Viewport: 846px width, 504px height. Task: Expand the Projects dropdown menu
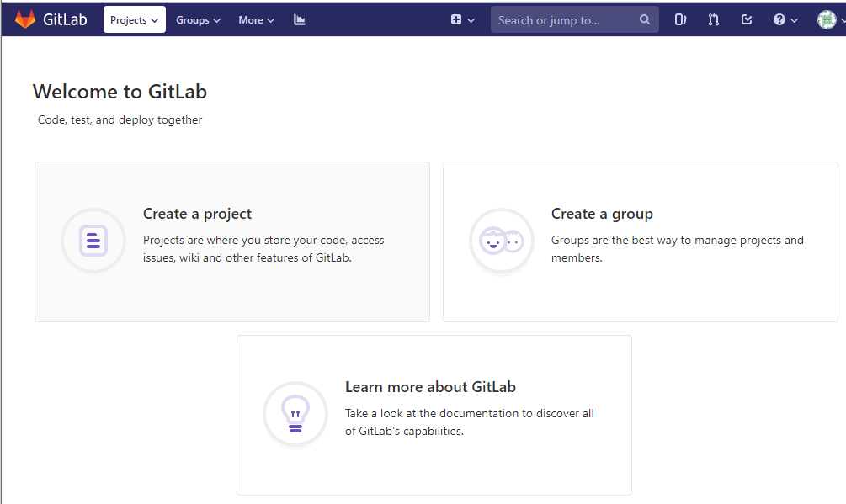135,19
